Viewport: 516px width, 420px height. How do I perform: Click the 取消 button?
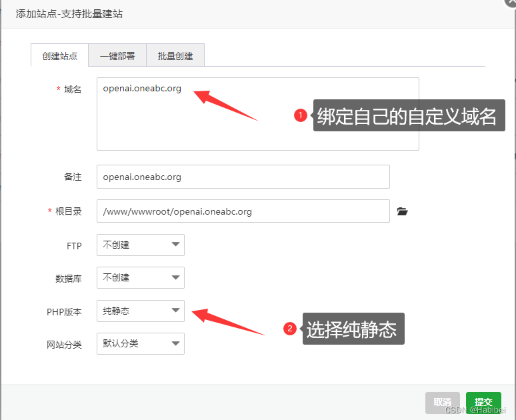(x=442, y=402)
